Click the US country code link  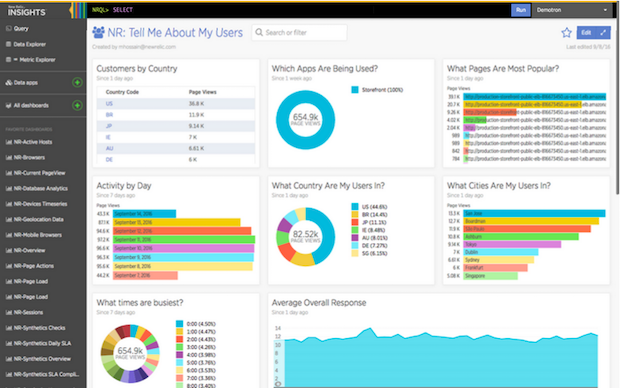(109, 104)
